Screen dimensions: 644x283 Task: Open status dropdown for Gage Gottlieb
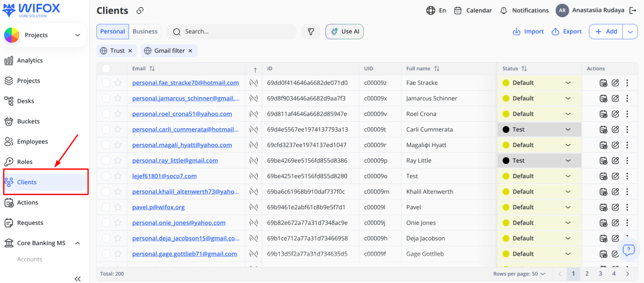point(539,254)
